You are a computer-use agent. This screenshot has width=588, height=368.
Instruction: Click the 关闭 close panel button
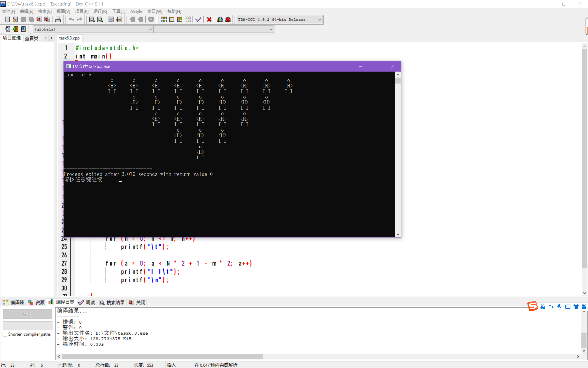click(x=137, y=303)
